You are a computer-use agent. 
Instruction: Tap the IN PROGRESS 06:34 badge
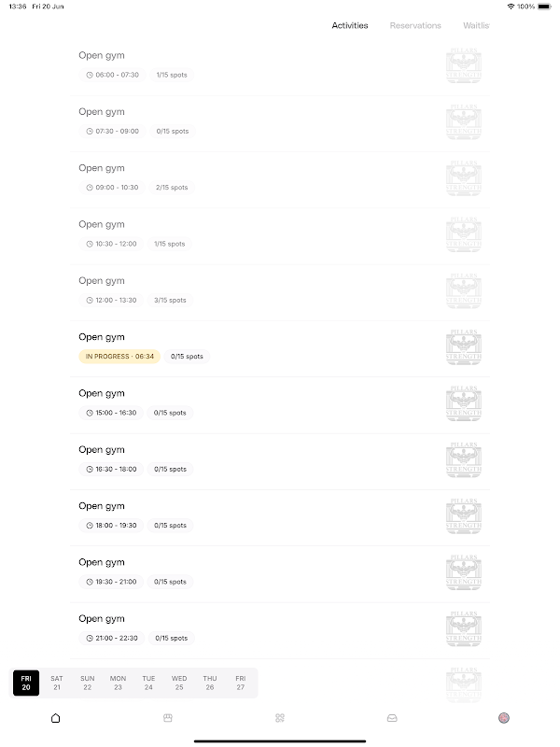(x=119, y=357)
